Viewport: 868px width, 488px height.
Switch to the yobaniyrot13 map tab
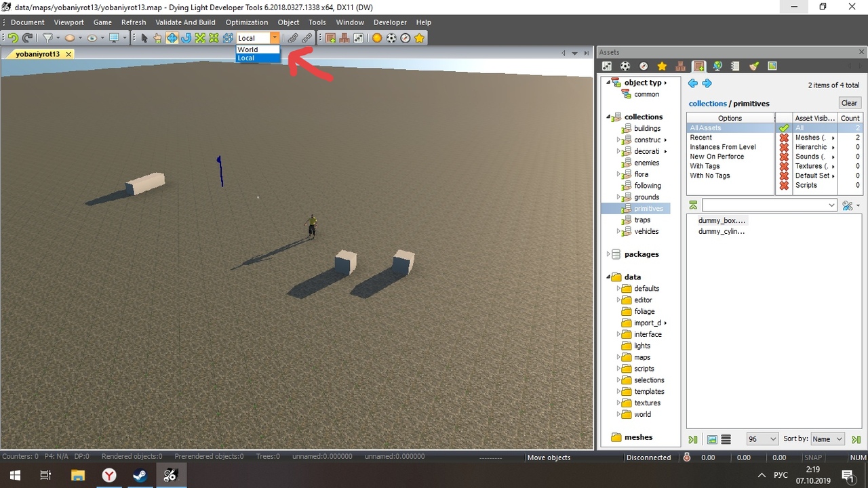[38, 54]
